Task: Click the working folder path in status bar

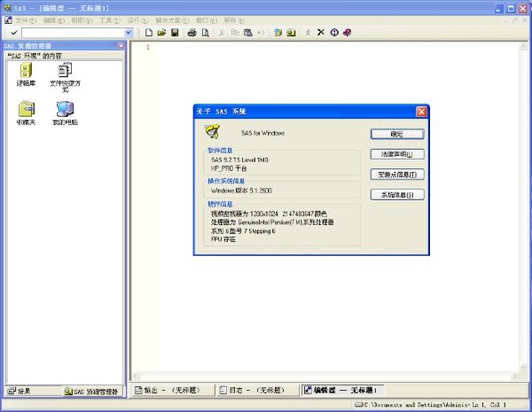Action: pyautogui.click(x=413, y=405)
